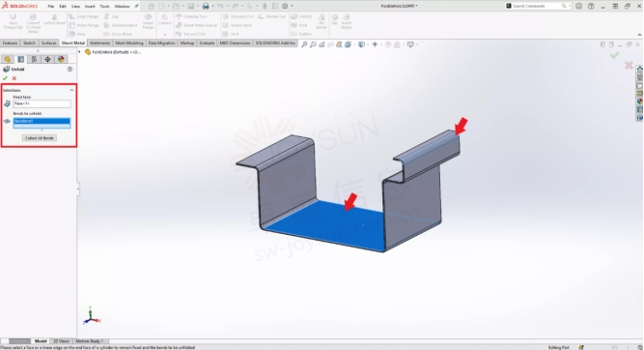Click the Collect All Bends button
This screenshot has height=350, width=644.
(x=39, y=138)
